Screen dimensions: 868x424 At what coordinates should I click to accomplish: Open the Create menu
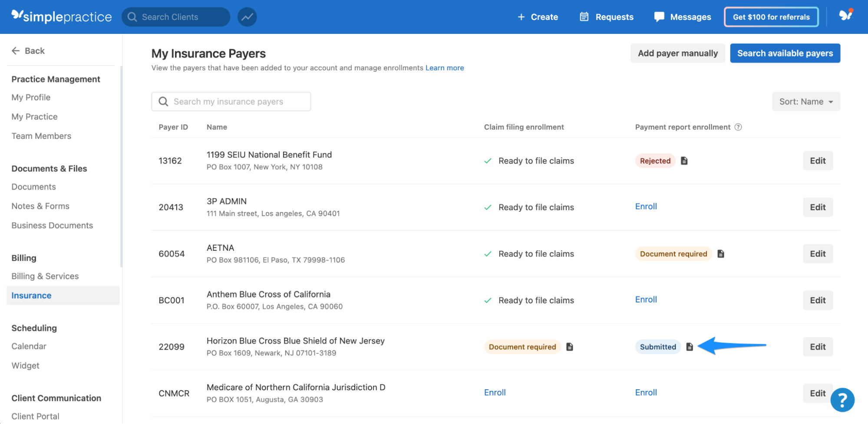click(538, 17)
